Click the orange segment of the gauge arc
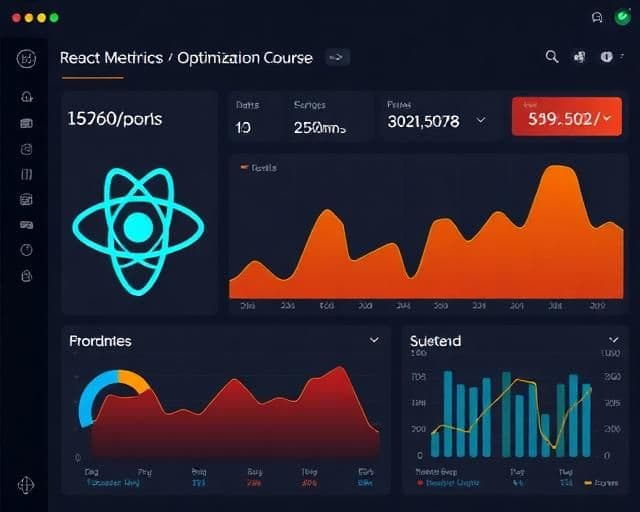The height and width of the screenshot is (512, 640). tap(135, 380)
